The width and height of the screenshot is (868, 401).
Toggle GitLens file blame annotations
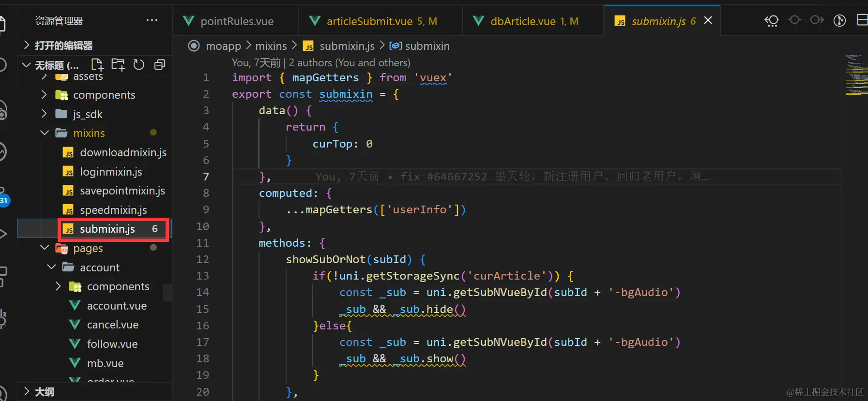click(839, 20)
